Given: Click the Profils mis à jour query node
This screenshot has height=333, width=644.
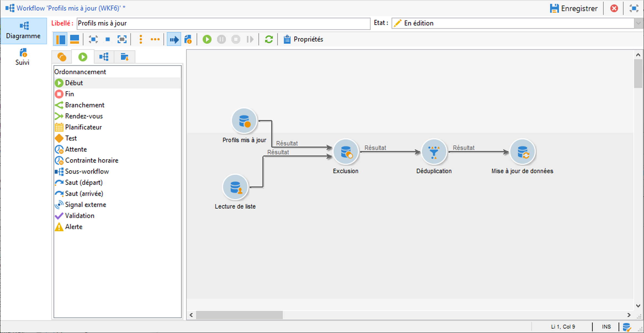Looking at the screenshot, I should 244,121.
